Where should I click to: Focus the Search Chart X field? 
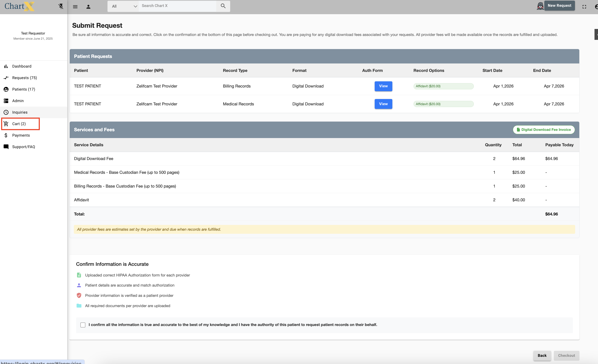point(177,6)
